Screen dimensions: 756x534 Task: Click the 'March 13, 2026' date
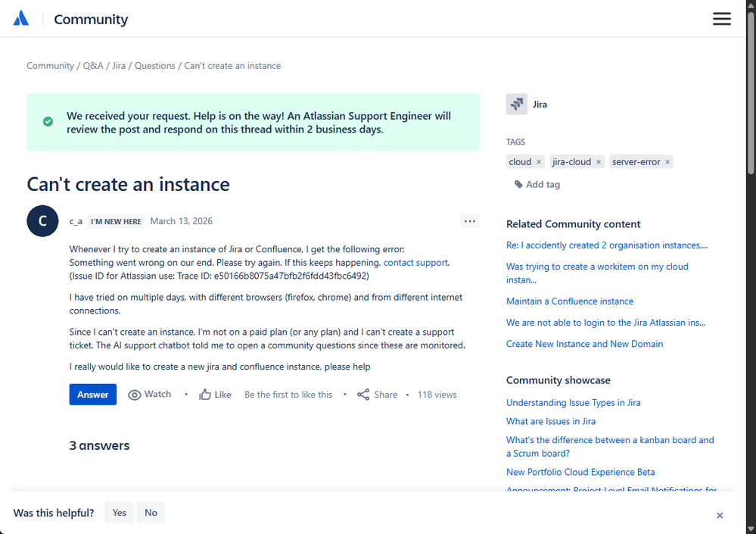pos(182,221)
